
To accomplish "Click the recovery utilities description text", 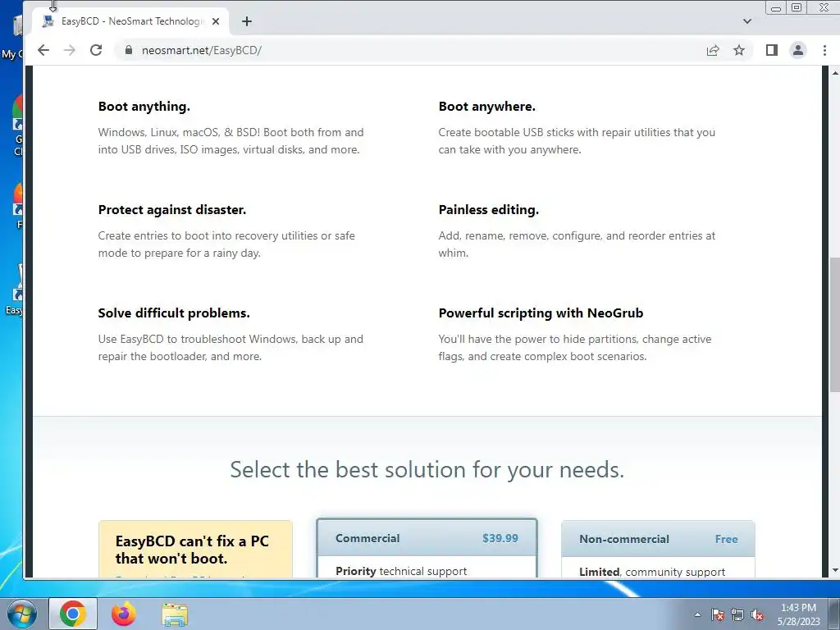I will click(226, 244).
